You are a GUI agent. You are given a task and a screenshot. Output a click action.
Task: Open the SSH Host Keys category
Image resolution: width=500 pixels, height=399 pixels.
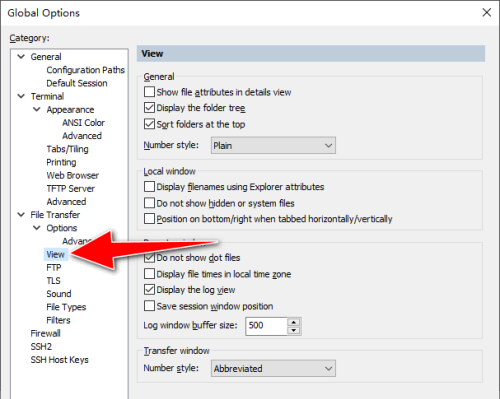[59, 360]
